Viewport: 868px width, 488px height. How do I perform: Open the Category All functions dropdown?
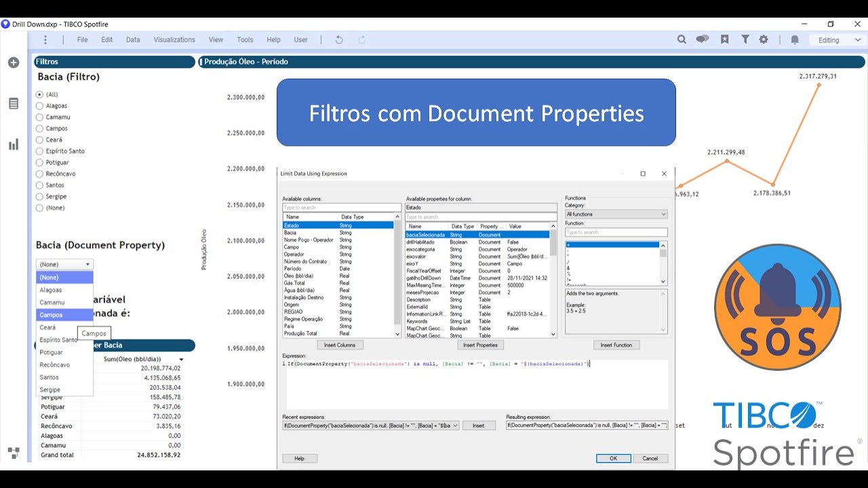click(616, 214)
